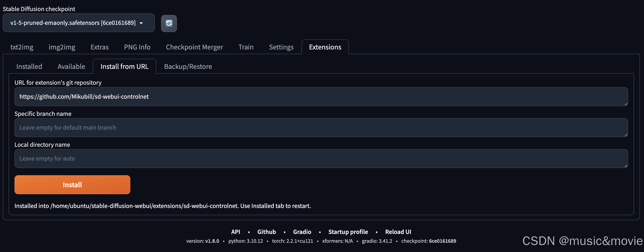Screen dimensions: 644x252
Task: Open the Startup profile view
Action: [x=348, y=232]
